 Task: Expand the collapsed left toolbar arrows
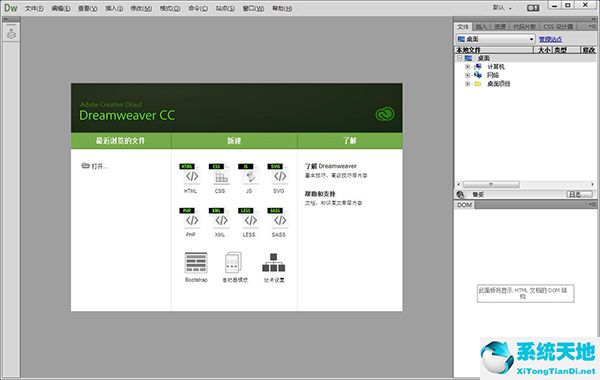(x=6, y=19)
